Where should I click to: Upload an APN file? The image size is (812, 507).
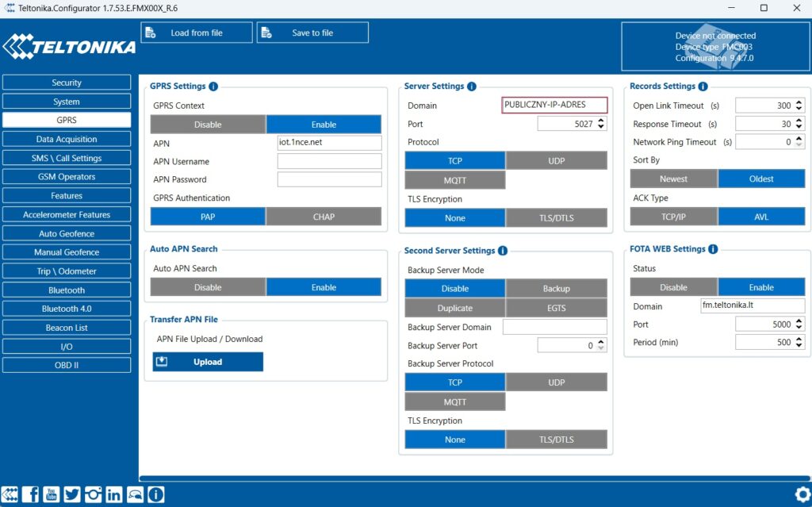[x=208, y=362]
